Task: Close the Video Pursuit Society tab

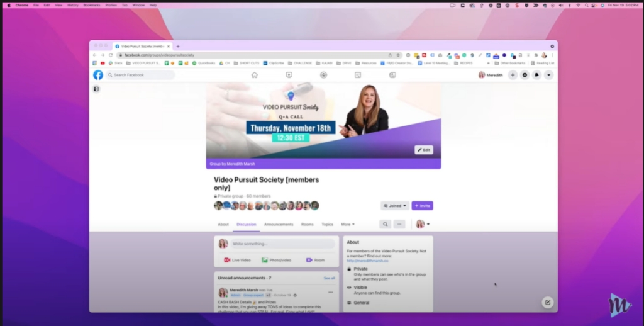Action: click(169, 47)
